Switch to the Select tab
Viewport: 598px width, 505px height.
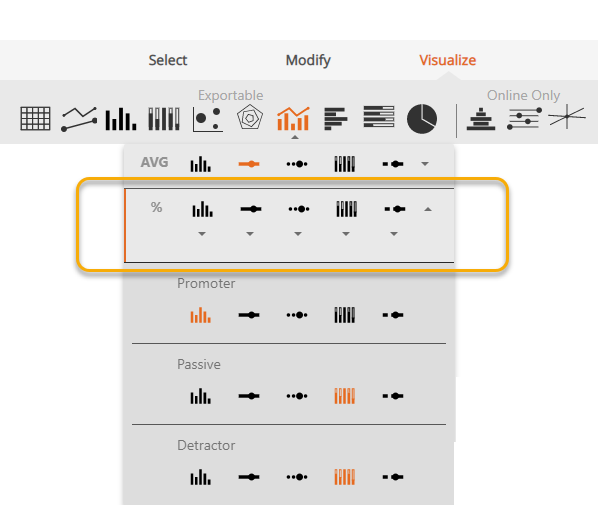(x=168, y=60)
